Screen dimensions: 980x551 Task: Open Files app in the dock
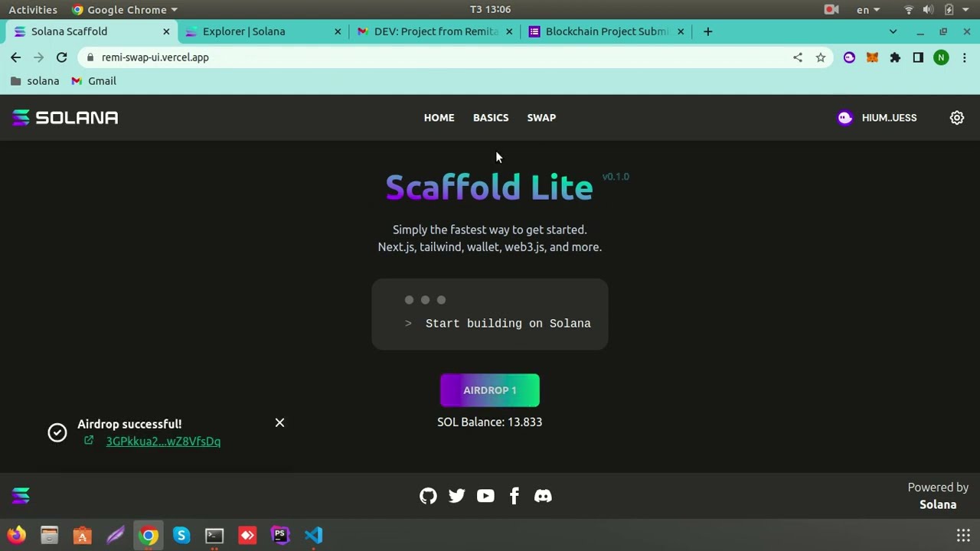tap(49, 535)
